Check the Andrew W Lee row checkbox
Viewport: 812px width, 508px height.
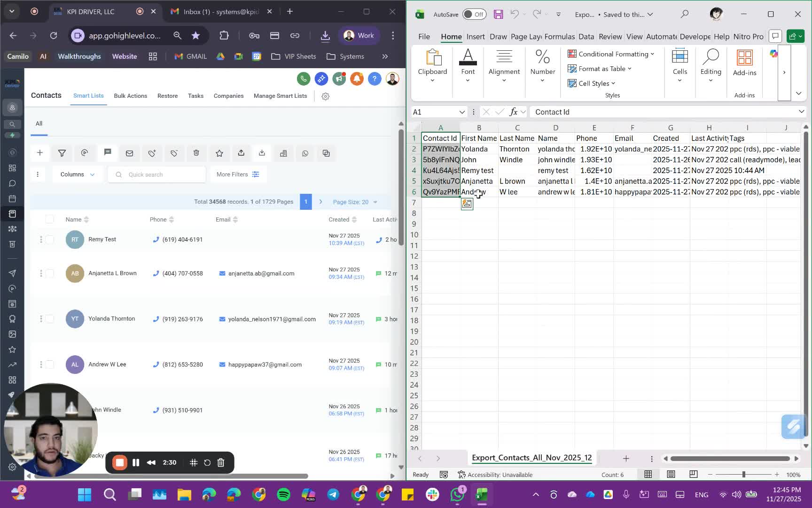tap(50, 365)
